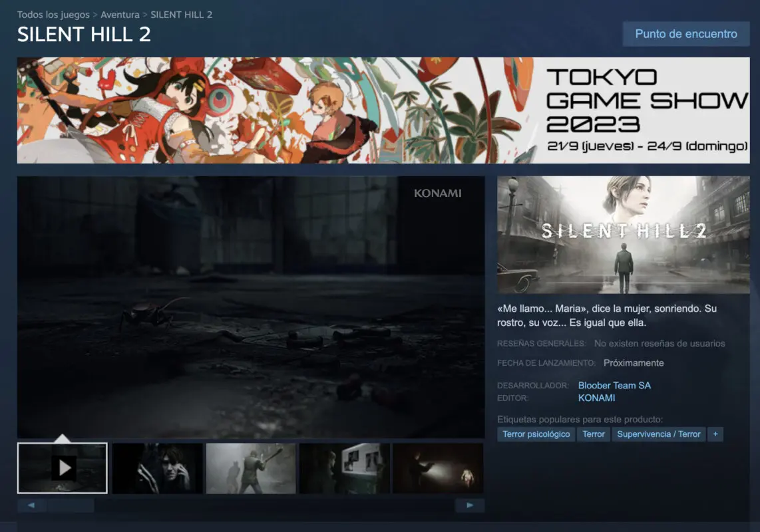Open the Silent Hill 2 header capsule image
Screen dimensions: 760x532
(x=624, y=235)
